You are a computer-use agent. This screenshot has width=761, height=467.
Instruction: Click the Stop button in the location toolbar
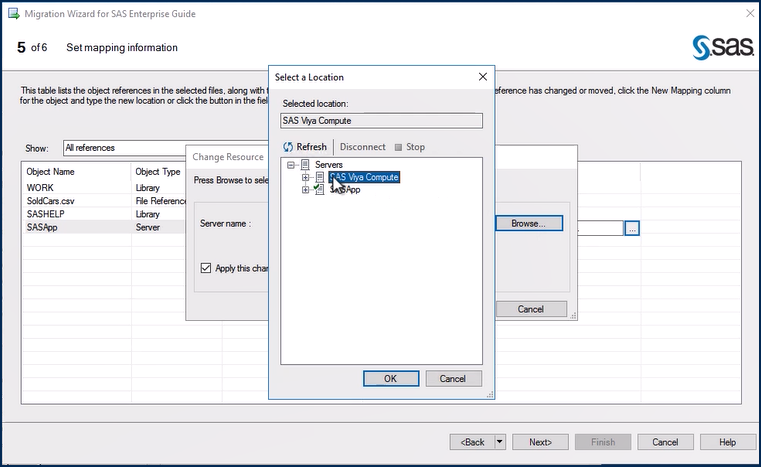[410, 147]
